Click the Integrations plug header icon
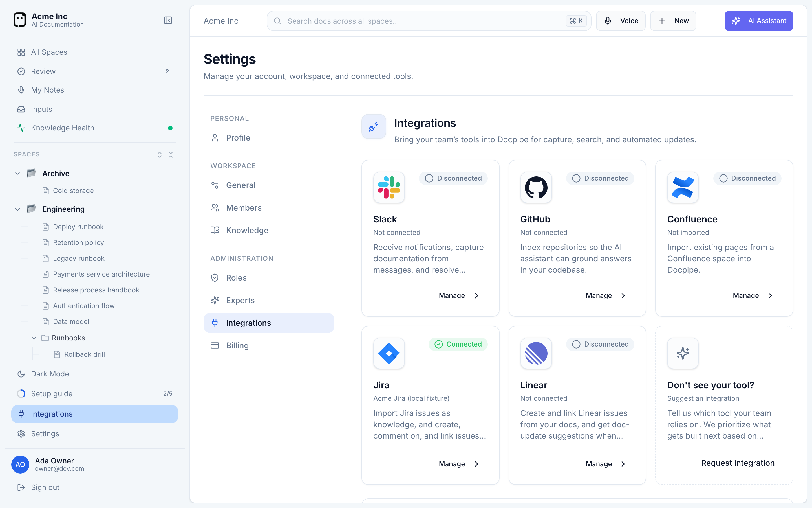Image resolution: width=812 pixels, height=508 pixels. coord(374,127)
